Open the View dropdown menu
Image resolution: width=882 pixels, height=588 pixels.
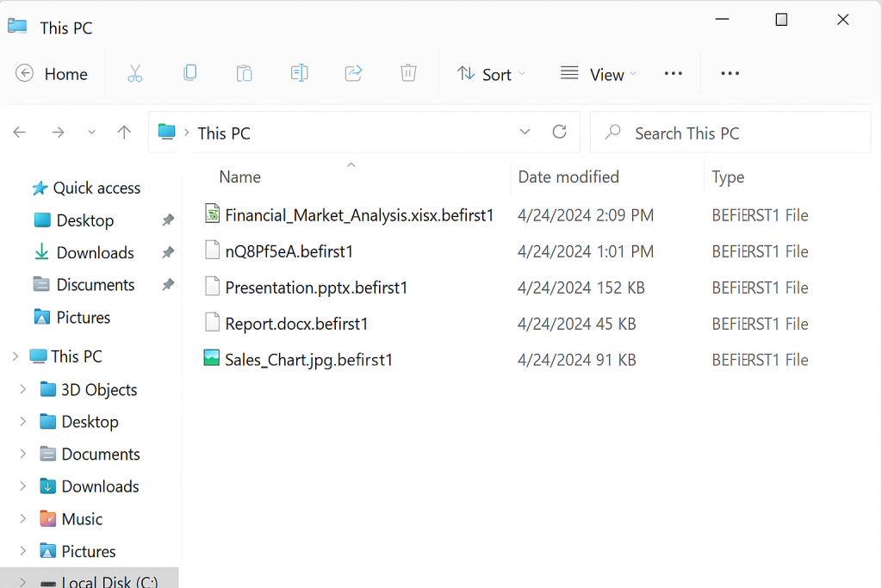(599, 75)
